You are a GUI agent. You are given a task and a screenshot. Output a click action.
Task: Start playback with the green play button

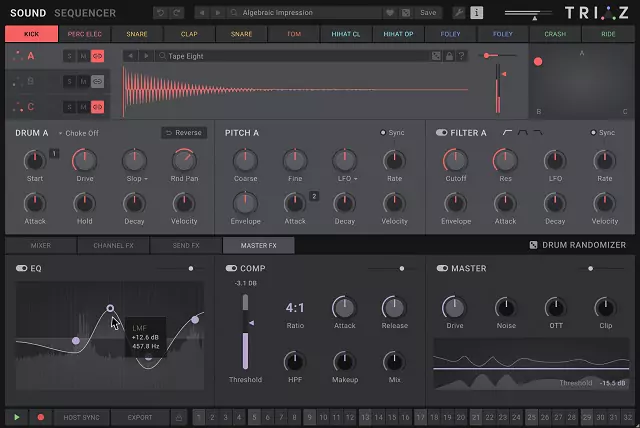click(x=16, y=417)
